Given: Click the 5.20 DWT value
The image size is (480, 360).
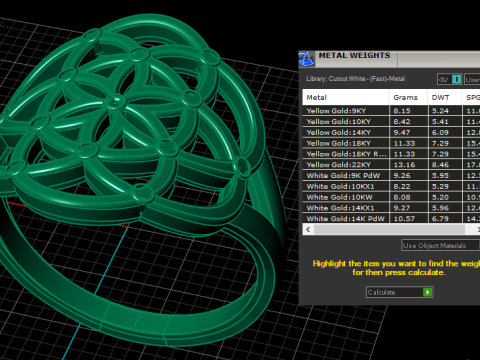Looking at the screenshot, I should [440, 197].
